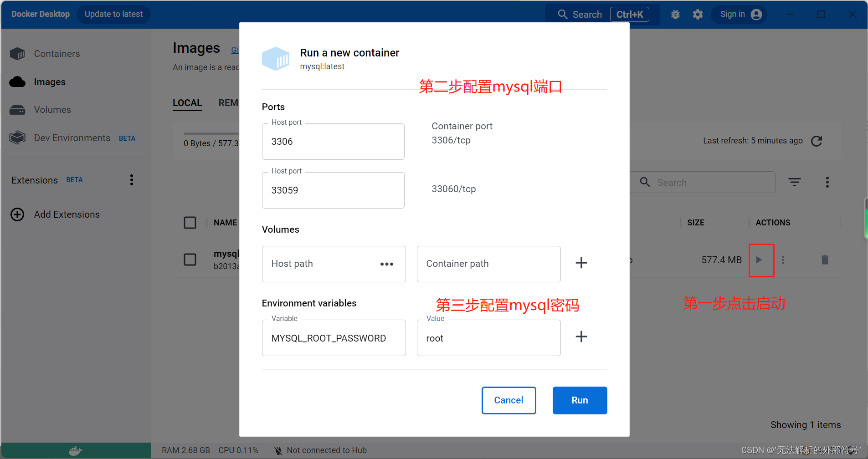Focus the Host port 3306 field

[333, 142]
